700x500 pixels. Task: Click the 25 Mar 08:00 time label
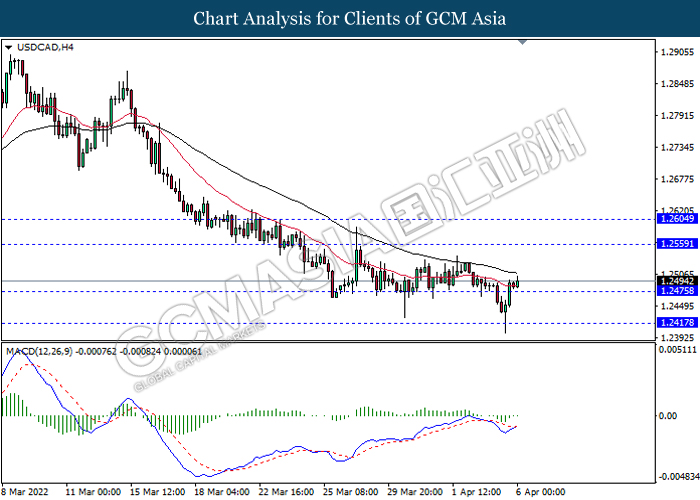[350, 492]
